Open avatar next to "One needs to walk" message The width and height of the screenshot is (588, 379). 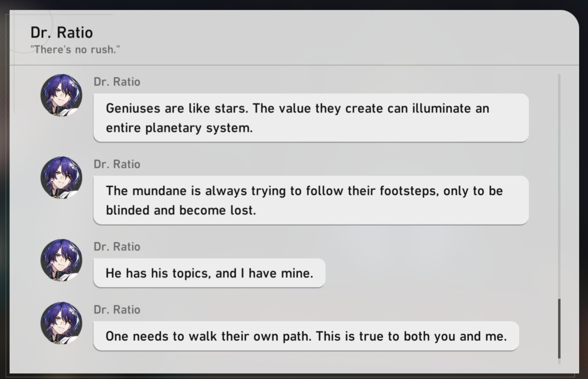click(61, 323)
